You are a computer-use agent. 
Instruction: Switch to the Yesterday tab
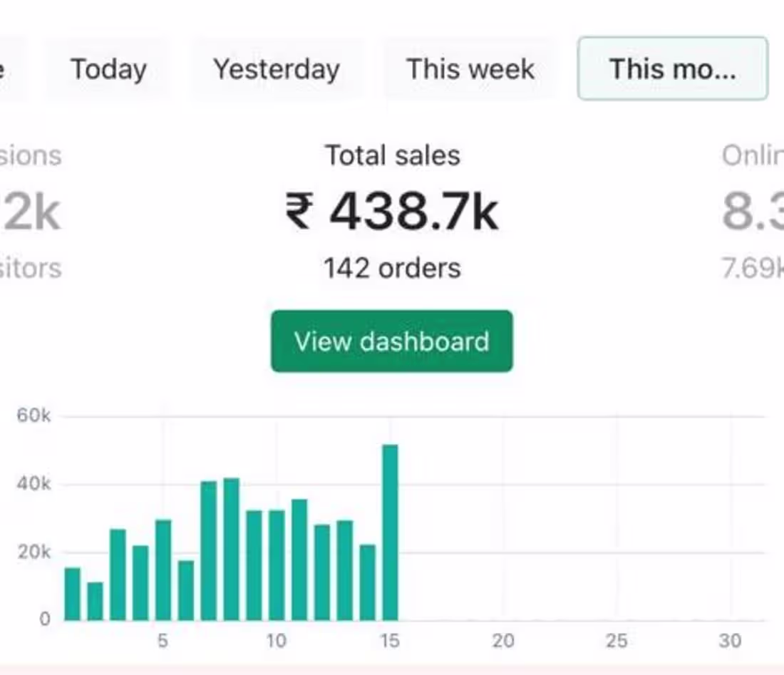click(277, 69)
